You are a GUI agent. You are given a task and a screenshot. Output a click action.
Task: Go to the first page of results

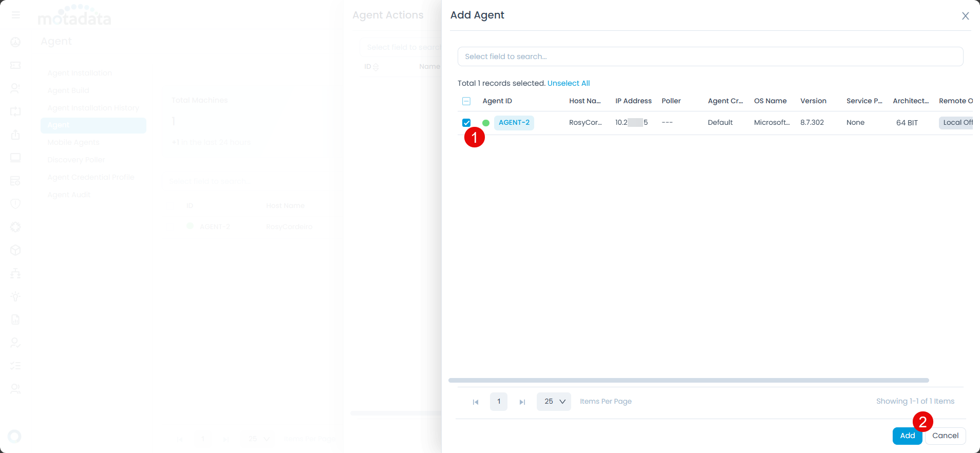[476, 402]
